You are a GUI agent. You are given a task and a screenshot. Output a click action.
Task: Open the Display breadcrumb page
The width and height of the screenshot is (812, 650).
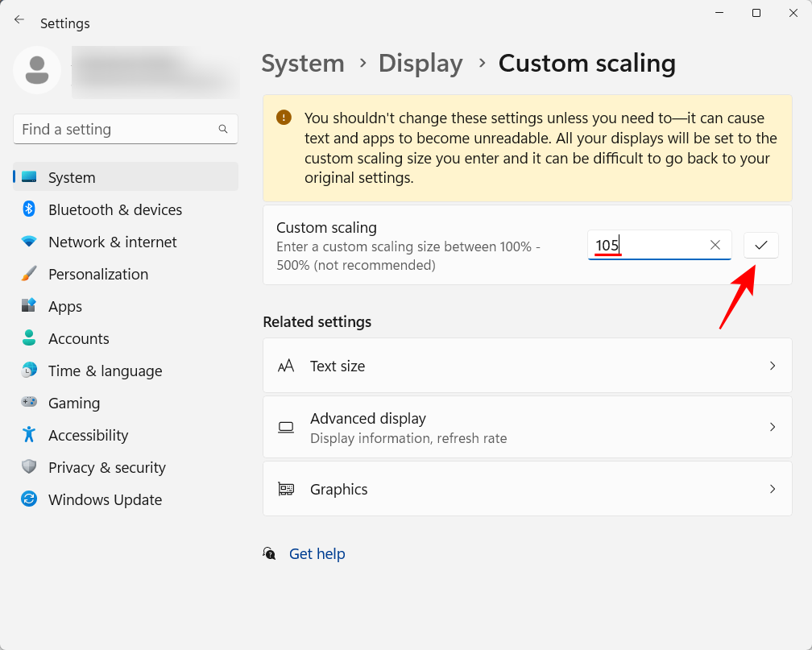tap(420, 63)
